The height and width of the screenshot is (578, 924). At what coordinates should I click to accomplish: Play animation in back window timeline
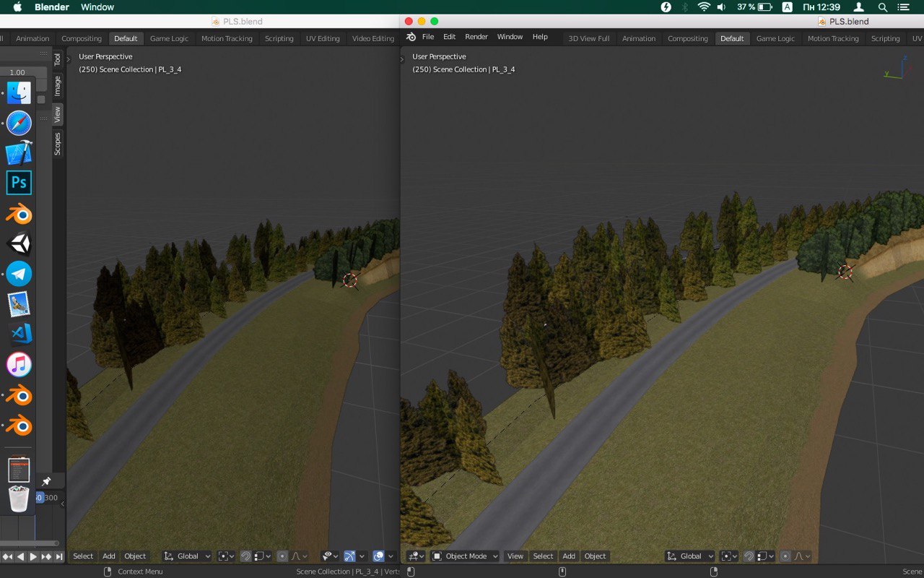(x=33, y=556)
